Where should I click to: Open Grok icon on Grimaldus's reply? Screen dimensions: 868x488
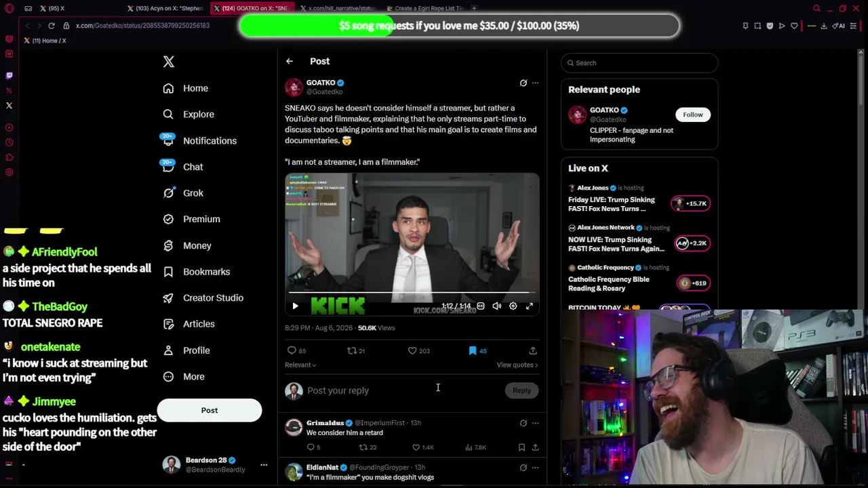[523, 423]
